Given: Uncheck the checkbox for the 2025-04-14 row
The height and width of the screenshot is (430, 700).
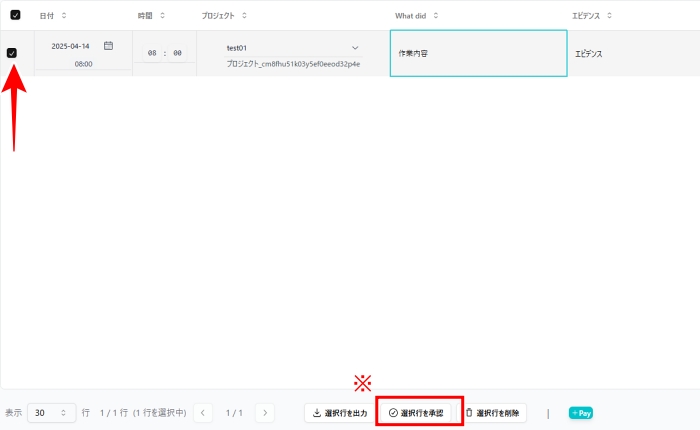Looking at the screenshot, I should [12, 53].
